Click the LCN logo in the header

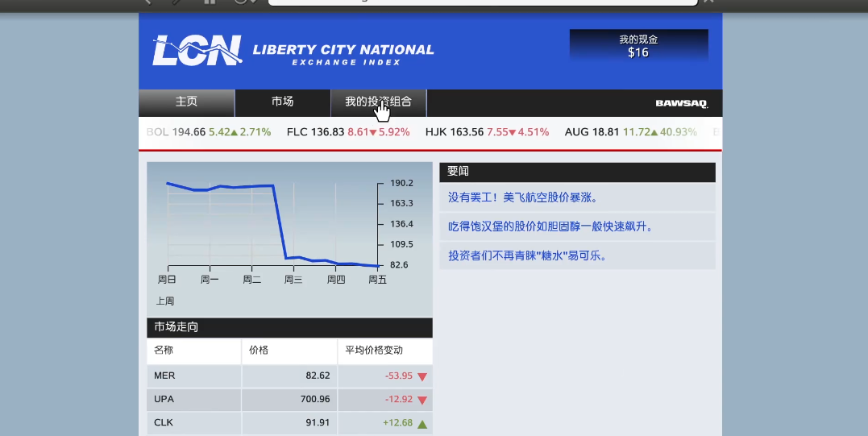pyautogui.click(x=197, y=51)
